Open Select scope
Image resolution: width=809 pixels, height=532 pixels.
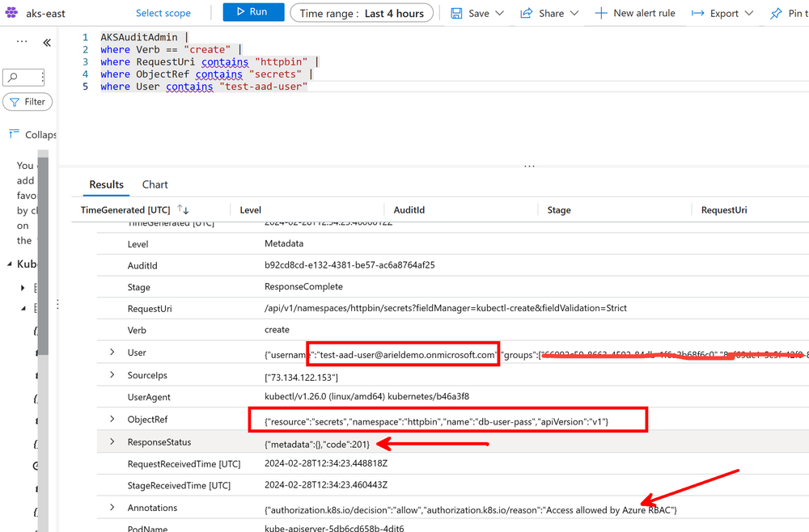pyautogui.click(x=163, y=13)
